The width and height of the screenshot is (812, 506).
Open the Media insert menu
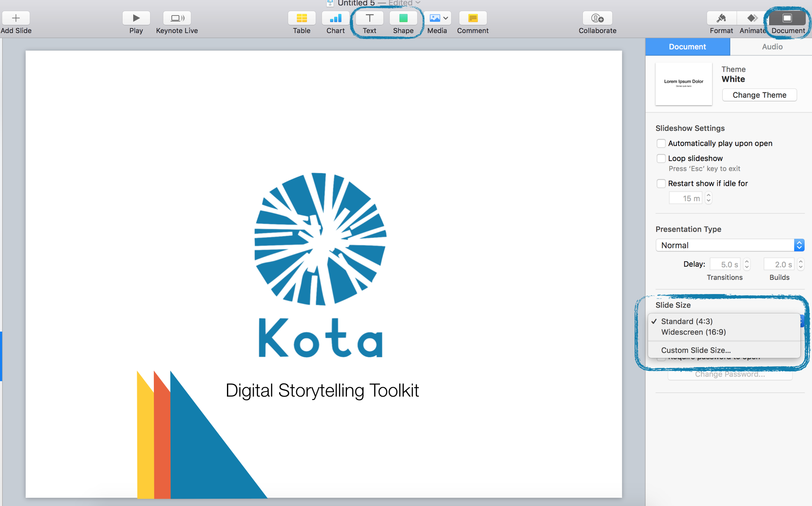(x=437, y=18)
